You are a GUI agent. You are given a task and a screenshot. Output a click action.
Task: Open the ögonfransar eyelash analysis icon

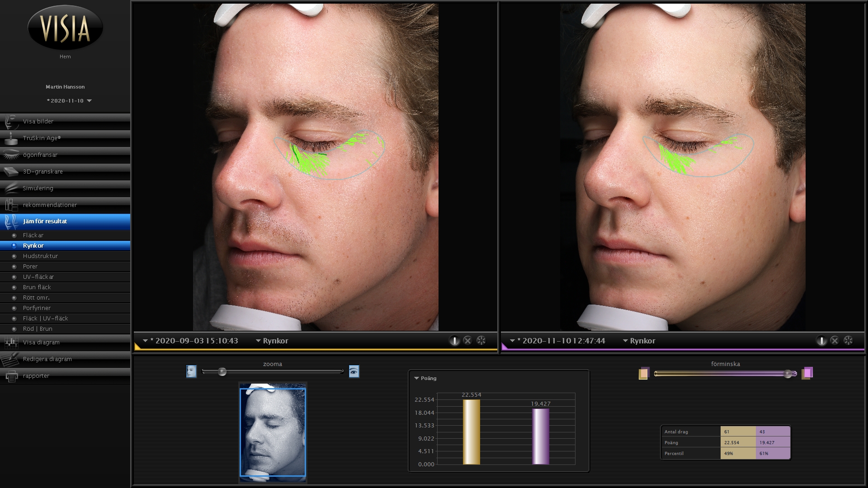pos(11,155)
